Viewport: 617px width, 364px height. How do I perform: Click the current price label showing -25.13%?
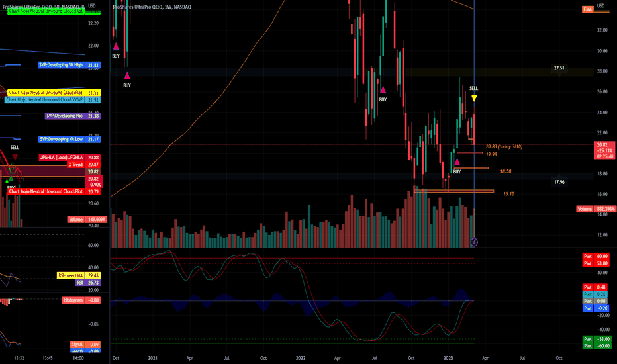click(x=604, y=151)
